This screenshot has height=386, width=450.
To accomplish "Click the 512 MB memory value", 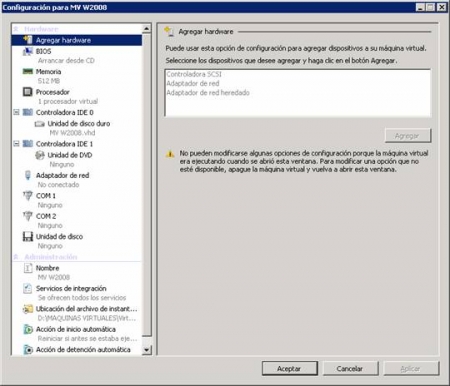I will (49, 81).
